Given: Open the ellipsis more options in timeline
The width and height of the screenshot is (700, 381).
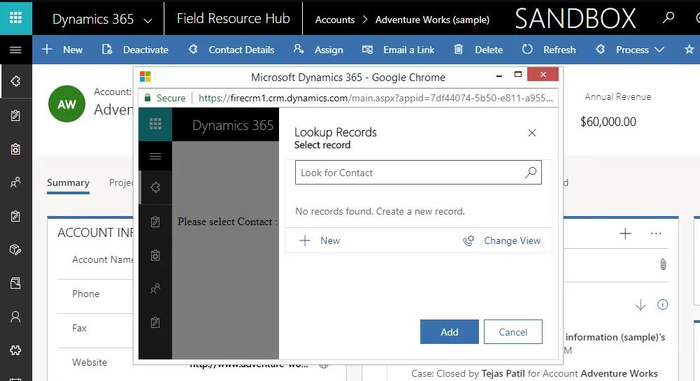Looking at the screenshot, I should [x=656, y=233].
